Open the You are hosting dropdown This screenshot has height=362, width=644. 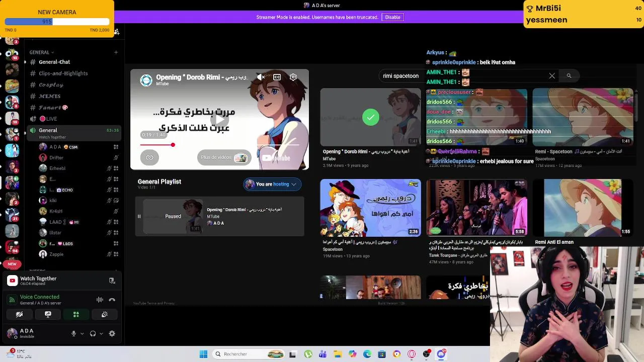(272, 185)
